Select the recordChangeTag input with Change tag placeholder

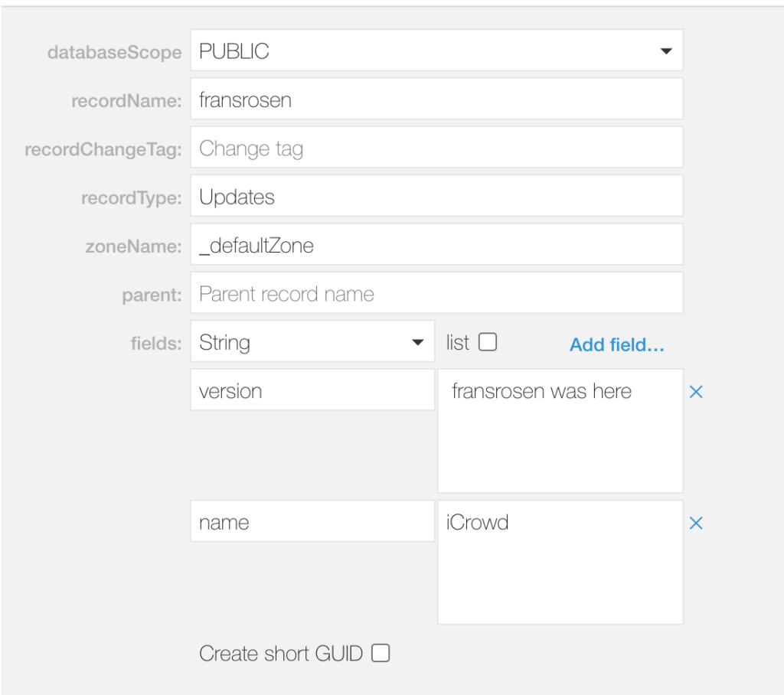click(x=436, y=147)
